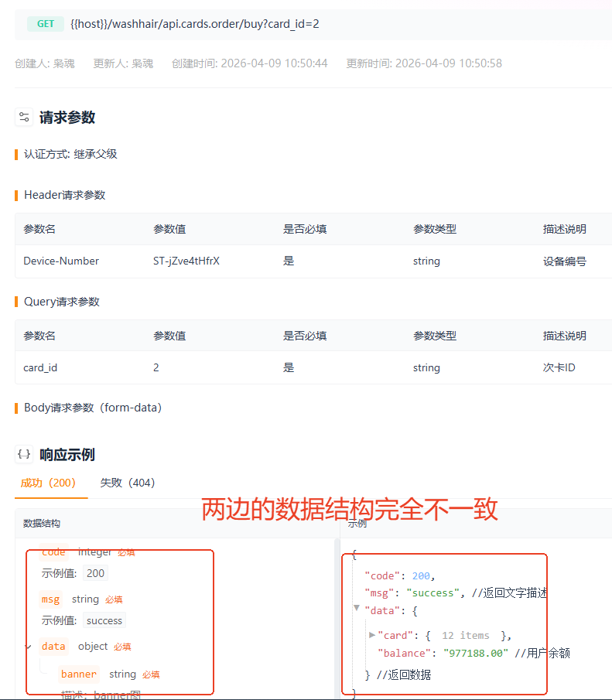Viewport: 612px width, 700px height.
Task: Click the "code" key in example JSON
Action: pos(382,576)
